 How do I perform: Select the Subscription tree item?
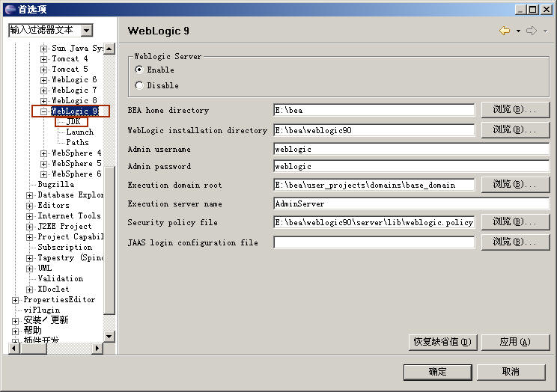[64, 247]
